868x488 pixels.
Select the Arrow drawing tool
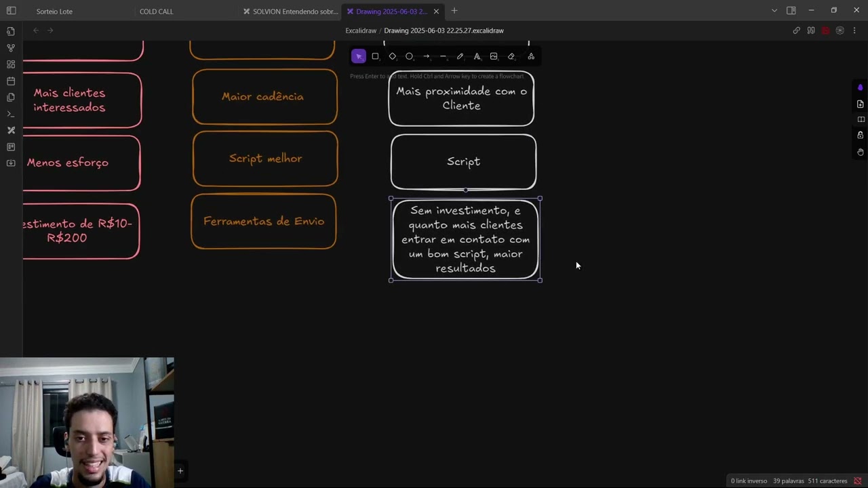426,56
